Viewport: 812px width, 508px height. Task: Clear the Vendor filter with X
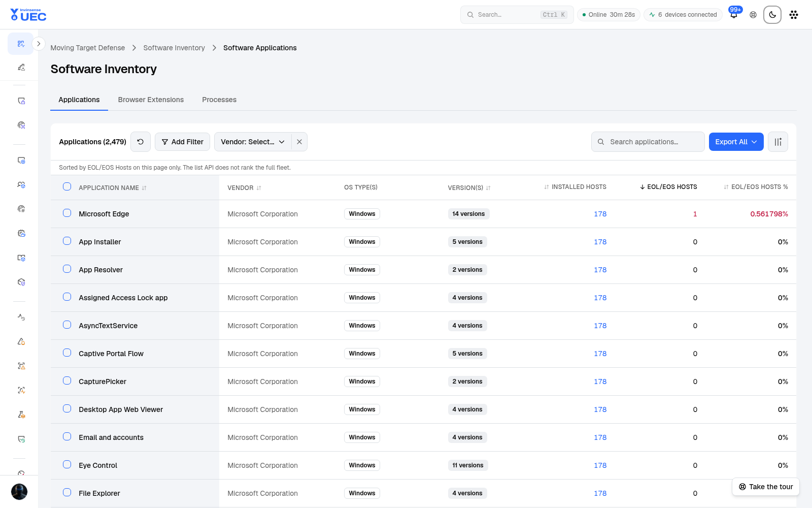[x=299, y=142]
